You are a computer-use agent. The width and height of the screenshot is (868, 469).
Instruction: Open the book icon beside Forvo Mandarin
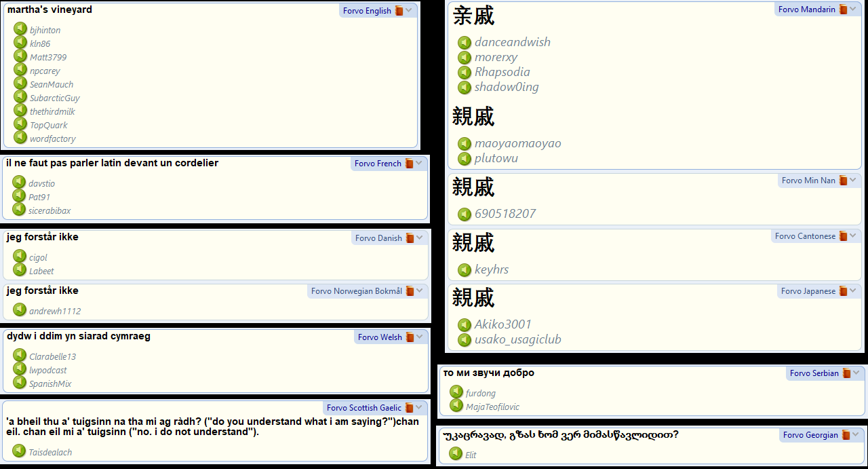click(843, 10)
